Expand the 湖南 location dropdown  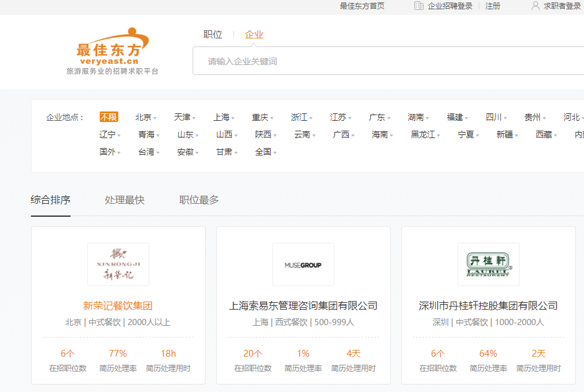pos(418,117)
